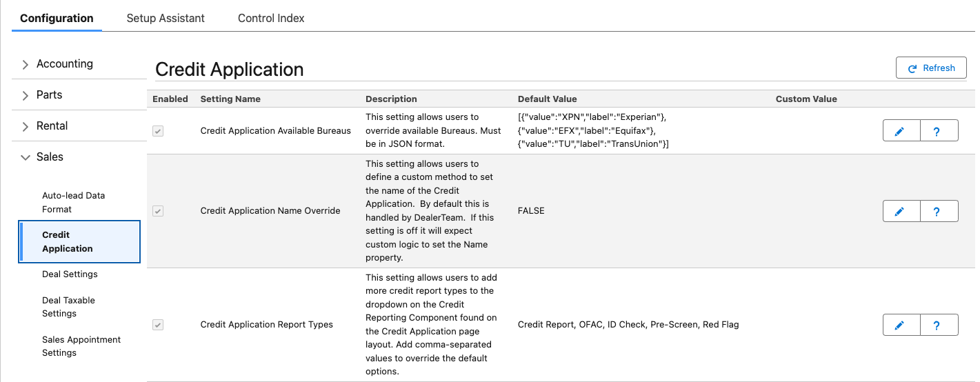Click the FALSE default value

pyautogui.click(x=531, y=211)
